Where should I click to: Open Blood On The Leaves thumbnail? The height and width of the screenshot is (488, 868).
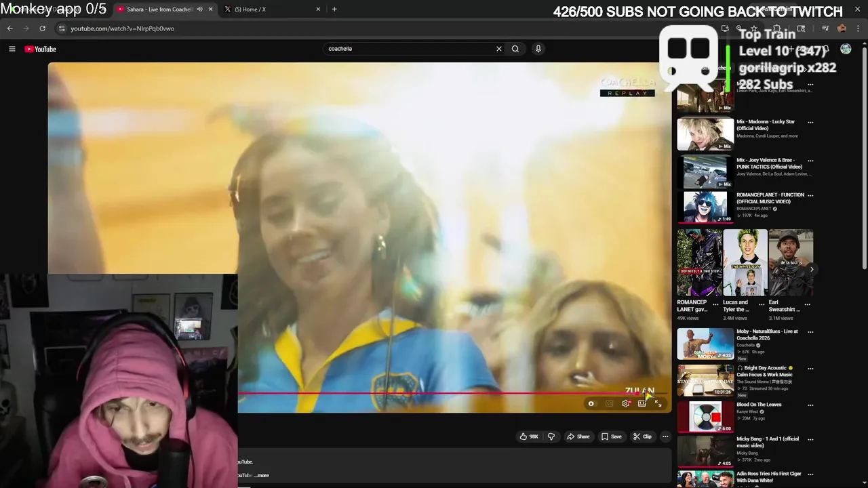705,417
